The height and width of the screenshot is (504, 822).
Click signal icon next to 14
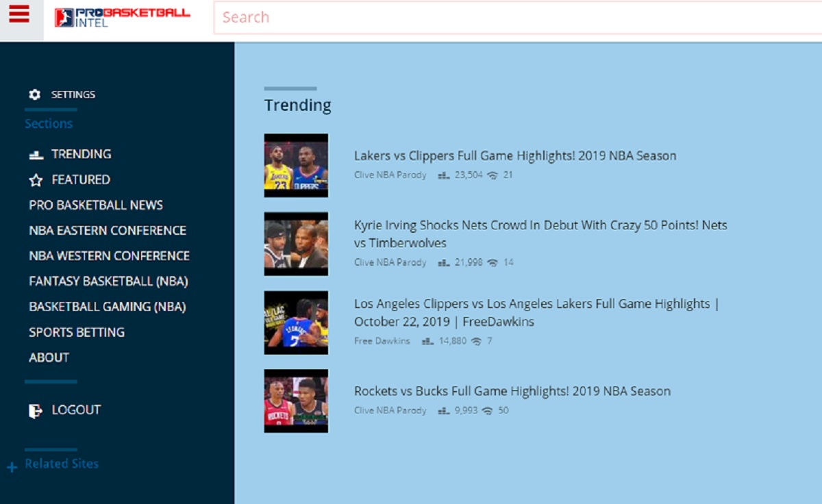pyautogui.click(x=493, y=263)
